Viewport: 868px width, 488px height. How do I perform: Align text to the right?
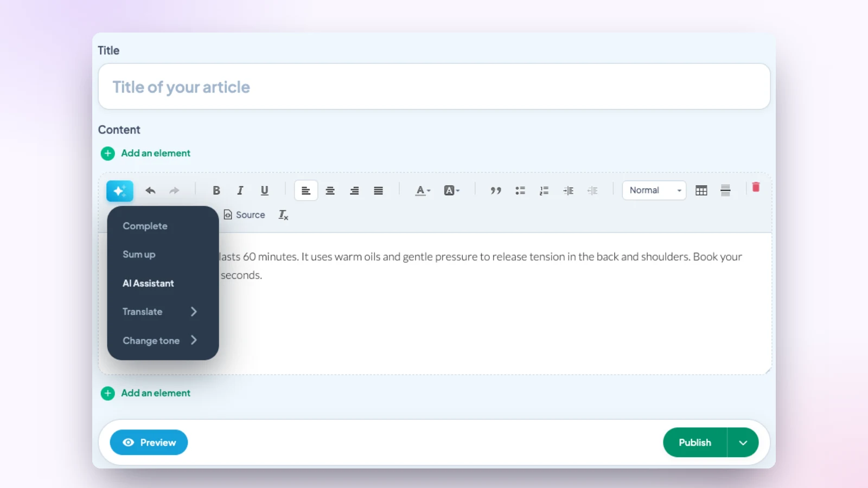point(354,191)
